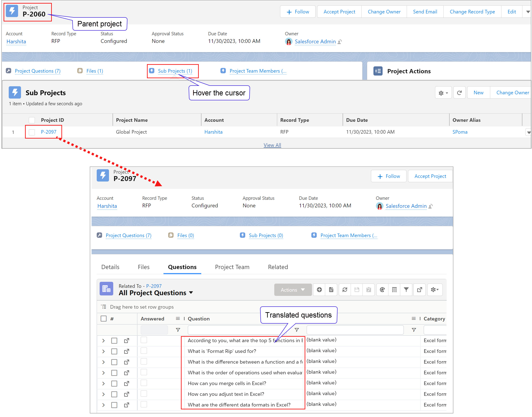The height and width of the screenshot is (417, 532).
Task: Click refresh icon in Sub Projects list
Action: click(459, 93)
